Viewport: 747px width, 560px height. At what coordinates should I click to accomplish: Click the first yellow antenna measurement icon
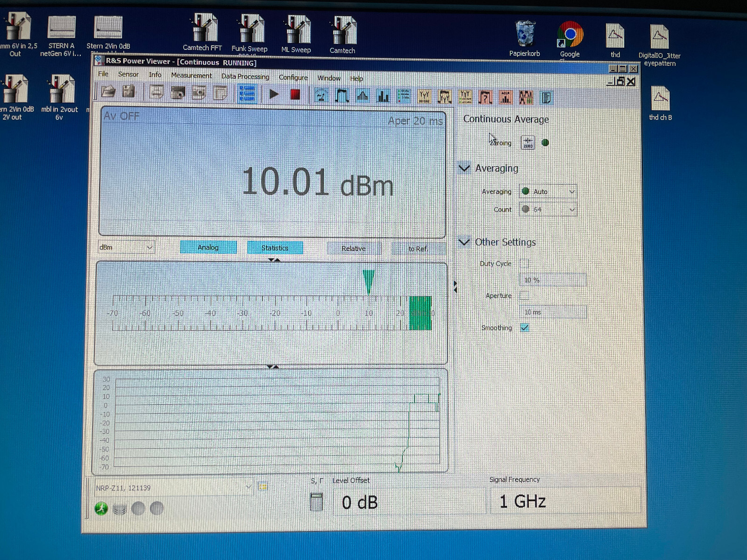pos(424,97)
